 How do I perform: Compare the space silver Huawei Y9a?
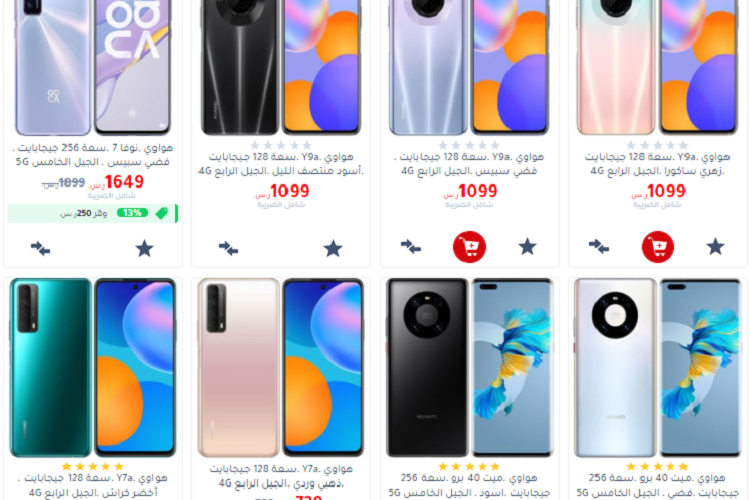click(x=411, y=247)
